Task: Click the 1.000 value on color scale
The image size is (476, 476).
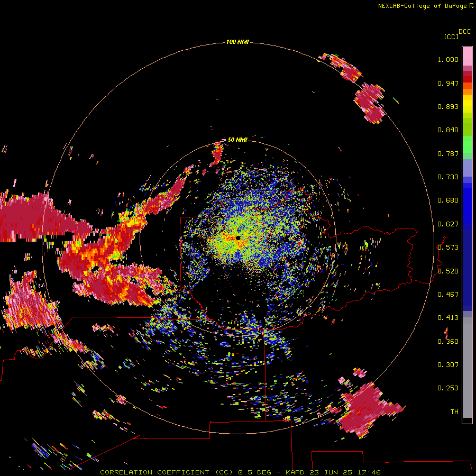Action: (448, 59)
